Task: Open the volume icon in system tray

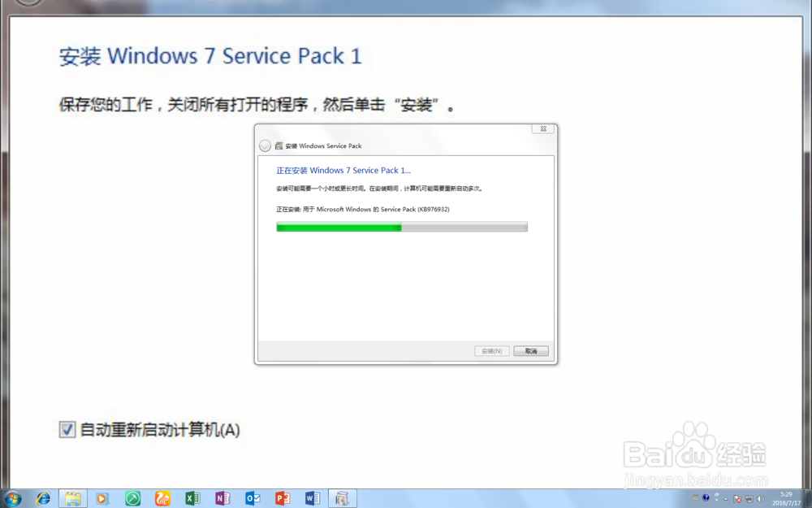Action: click(x=760, y=499)
